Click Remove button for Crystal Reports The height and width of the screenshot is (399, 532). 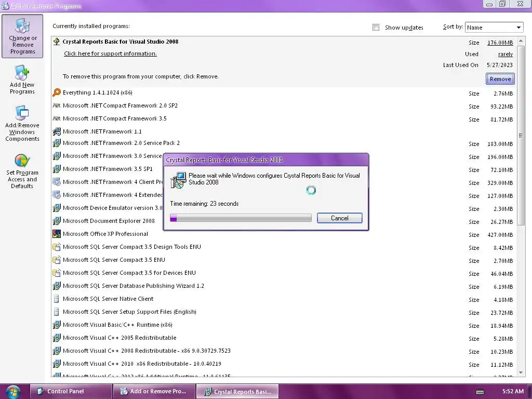click(x=500, y=79)
